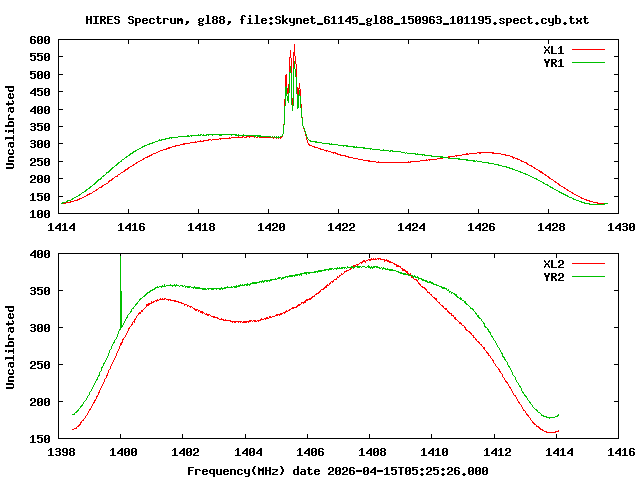Click the 1410 frequency tick label
This screenshot has width=640, height=480.
[434, 452]
